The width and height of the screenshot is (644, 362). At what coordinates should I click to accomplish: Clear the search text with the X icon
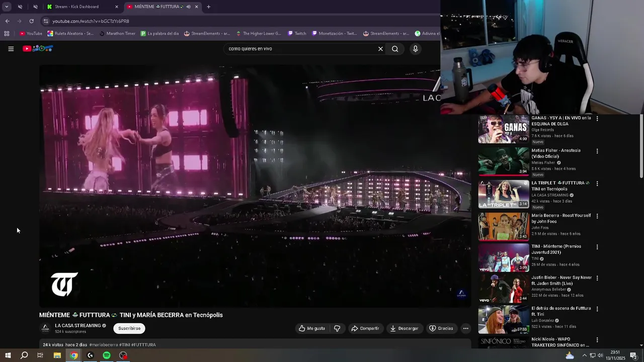click(x=380, y=49)
